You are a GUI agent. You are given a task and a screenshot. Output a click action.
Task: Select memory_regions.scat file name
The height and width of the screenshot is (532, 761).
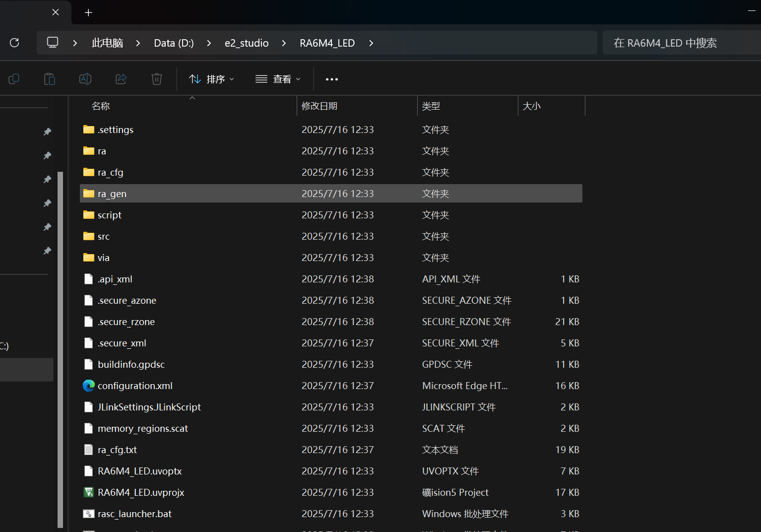click(x=143, y=429)
